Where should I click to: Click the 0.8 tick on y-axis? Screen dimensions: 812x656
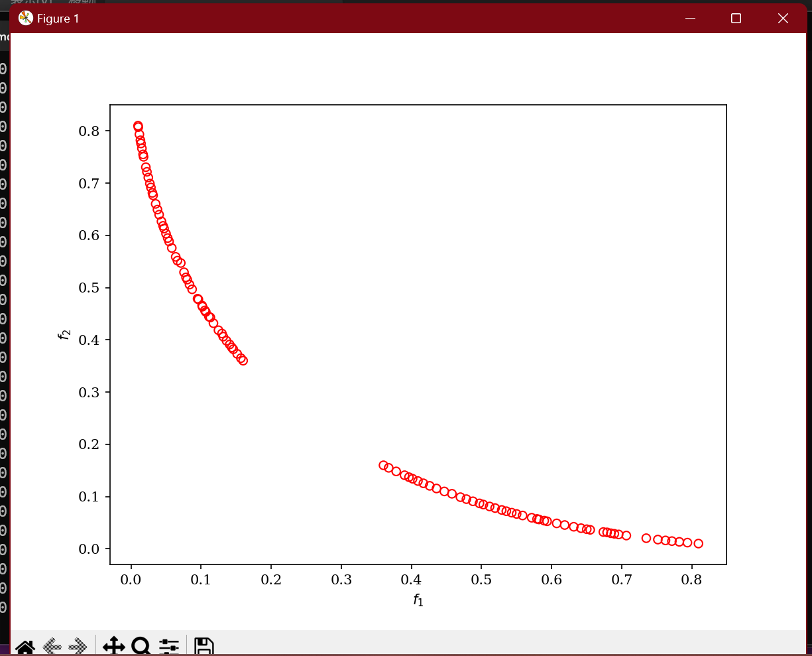pos(89,131)
